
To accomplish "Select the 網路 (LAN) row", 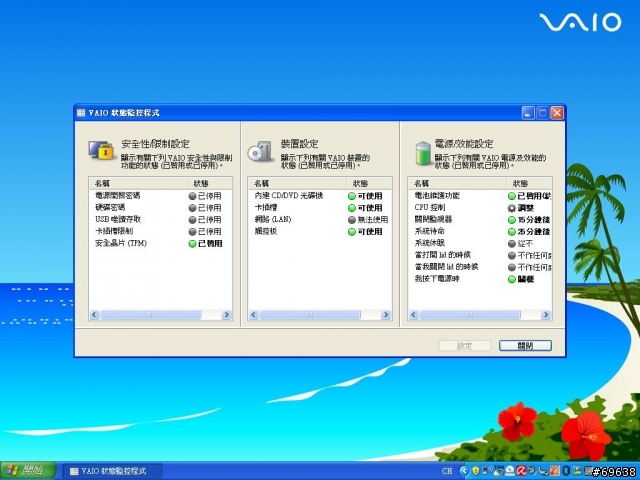I will tap(320, 220).
